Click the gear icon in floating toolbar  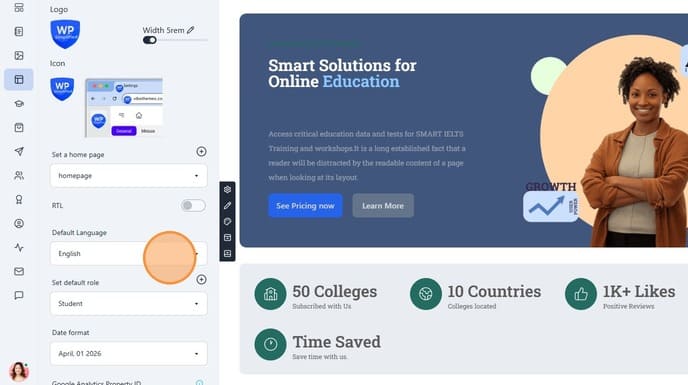pos(227,190)
